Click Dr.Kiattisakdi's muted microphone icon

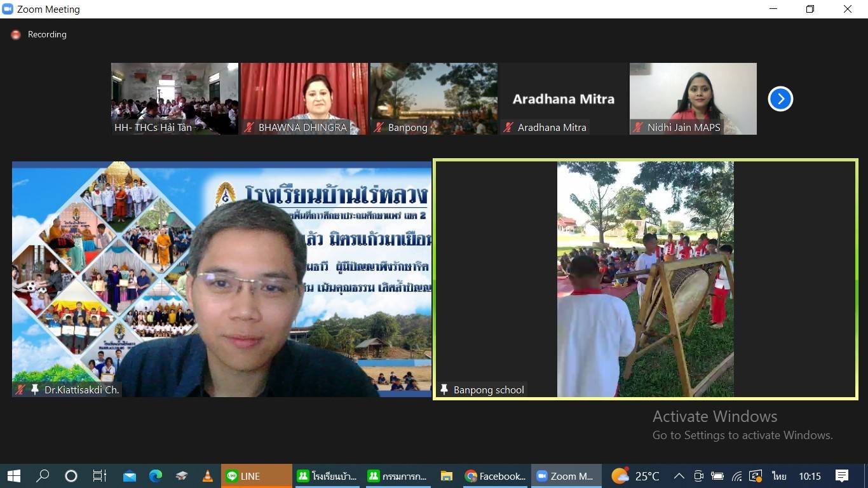tap(21, 390)
